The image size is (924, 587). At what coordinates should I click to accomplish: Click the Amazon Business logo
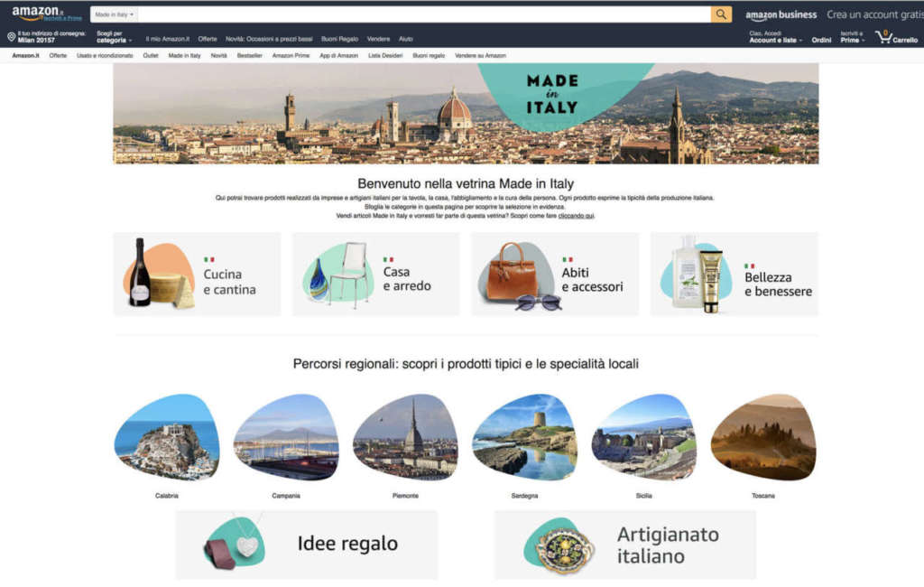781,14
